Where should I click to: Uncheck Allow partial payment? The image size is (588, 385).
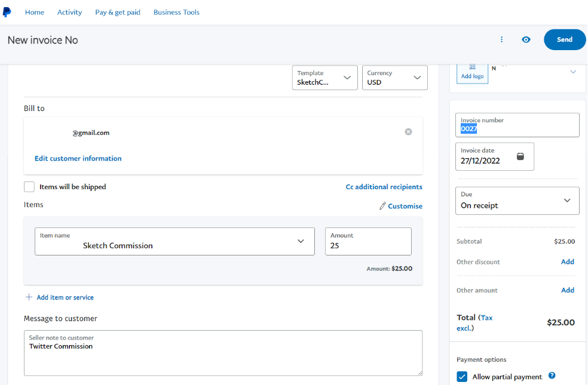click(x=462, y=377)
